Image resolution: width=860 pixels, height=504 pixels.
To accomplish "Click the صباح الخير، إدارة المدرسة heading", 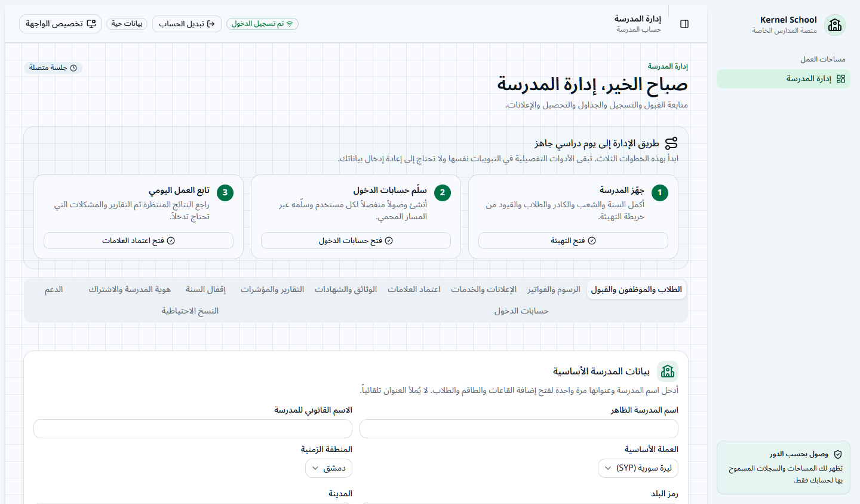I will [592, 85].
